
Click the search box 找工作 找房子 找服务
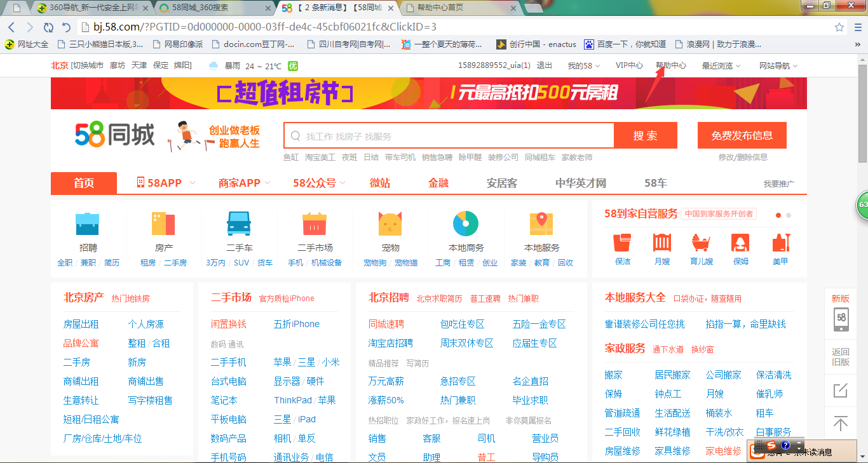pos(449,135)
